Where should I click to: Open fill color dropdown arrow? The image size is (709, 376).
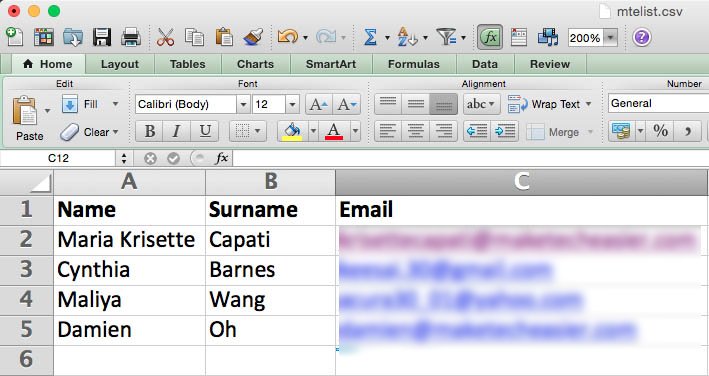[x=313, y=132]
